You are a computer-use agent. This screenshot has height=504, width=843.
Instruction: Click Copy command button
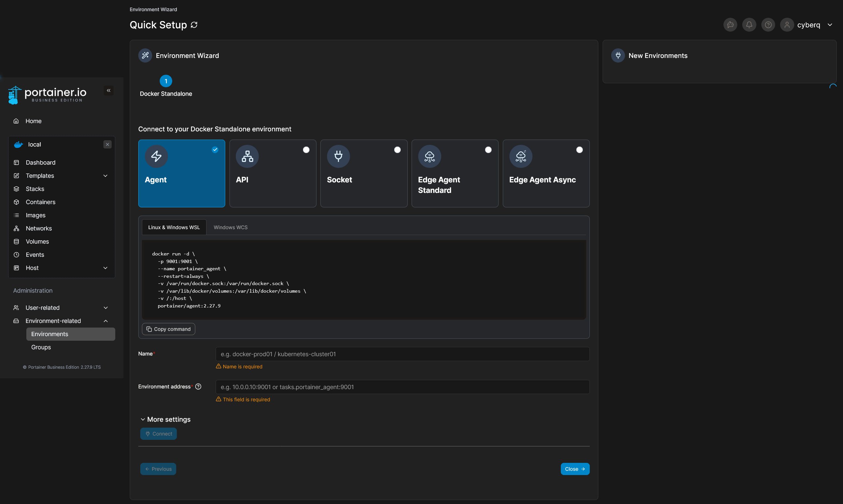click(x=169, y=329)
